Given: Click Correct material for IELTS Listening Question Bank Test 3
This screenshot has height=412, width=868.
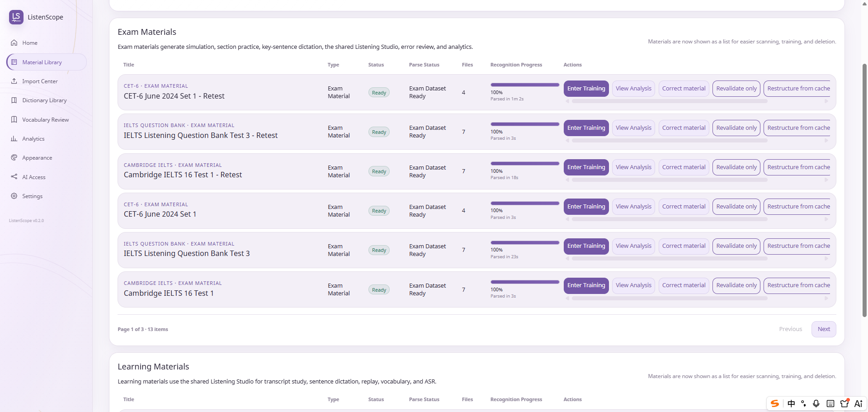Looking at the screenshot, I should click(684, 246).
